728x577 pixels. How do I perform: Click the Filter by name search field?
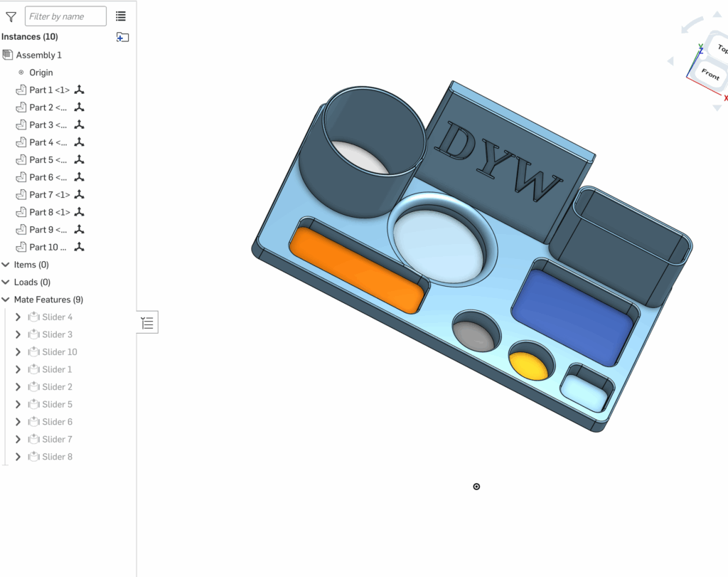point(65,16)
